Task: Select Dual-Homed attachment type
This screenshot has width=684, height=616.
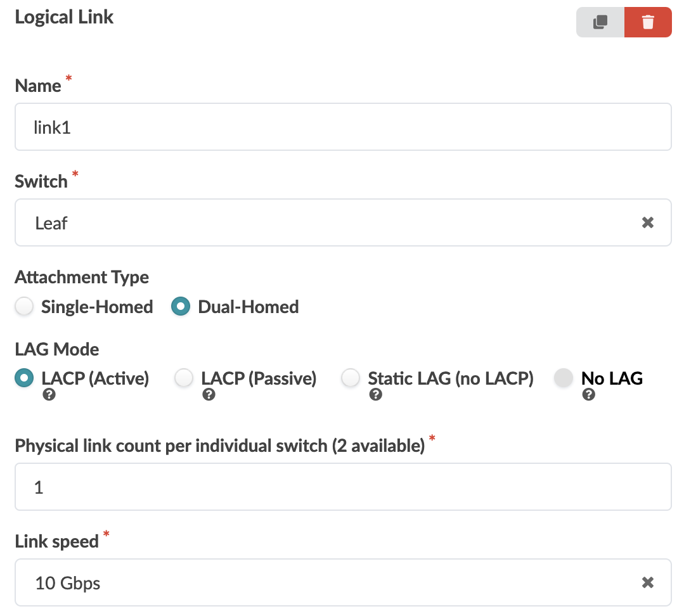Action: (181, 307)
